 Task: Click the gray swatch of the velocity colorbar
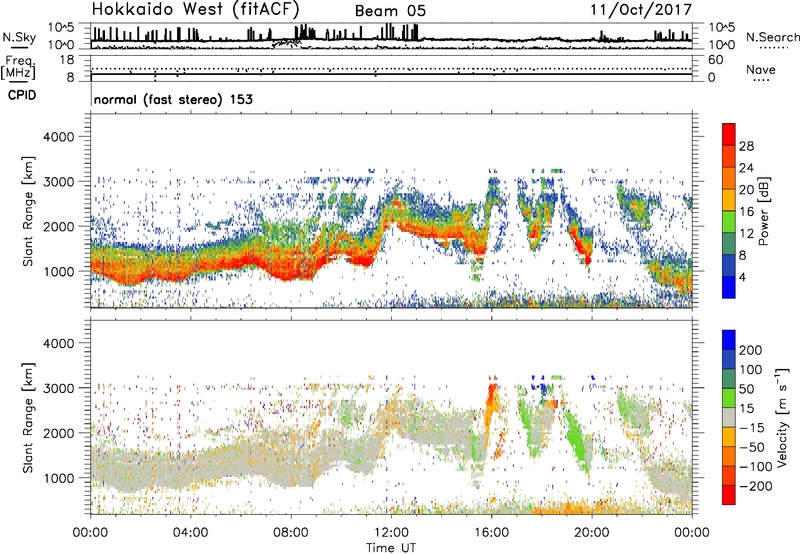tap(729, 417)
